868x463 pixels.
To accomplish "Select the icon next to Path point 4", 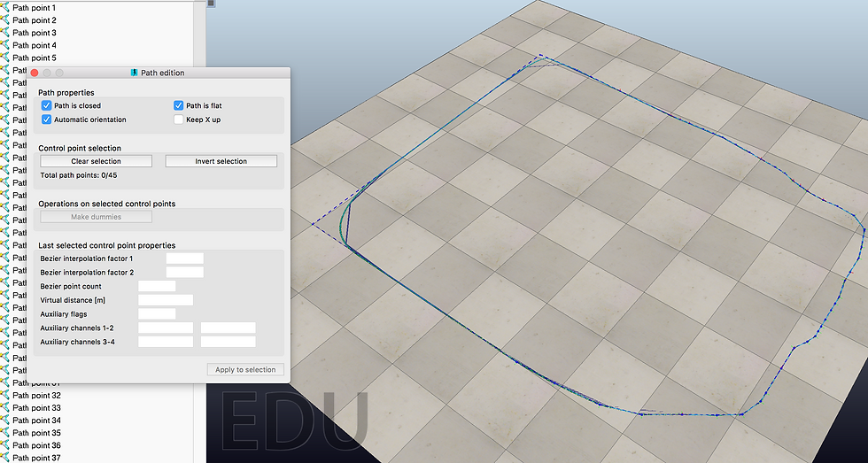I will pos(4,45).
